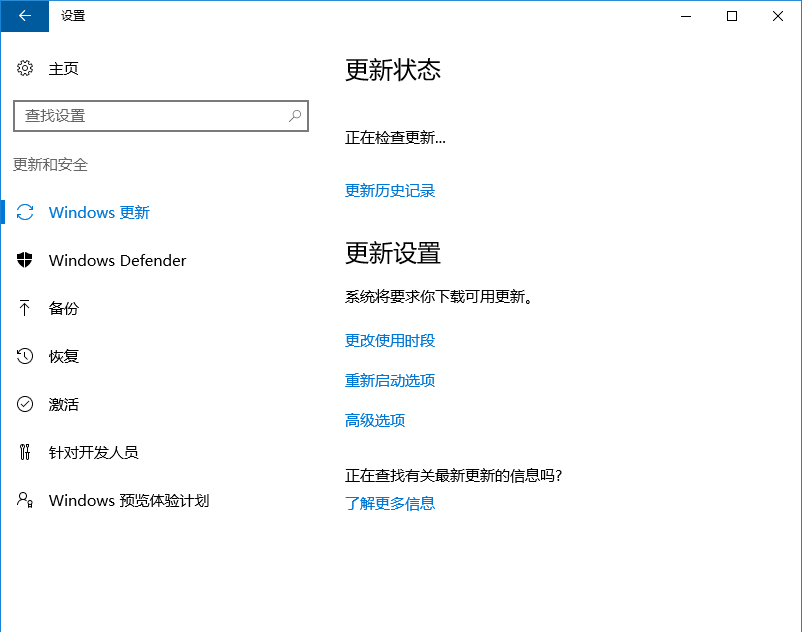Select the Windows 更新 refresh icon

tap(26, 212)
